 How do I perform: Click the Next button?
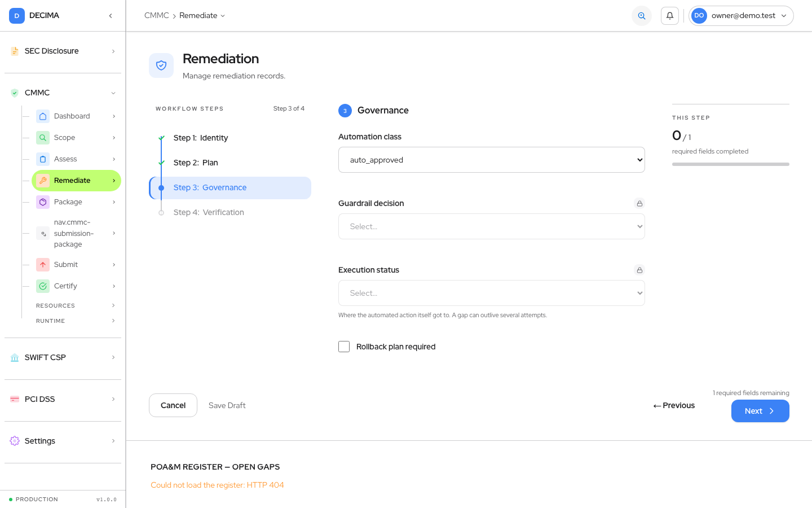[760, 411]
